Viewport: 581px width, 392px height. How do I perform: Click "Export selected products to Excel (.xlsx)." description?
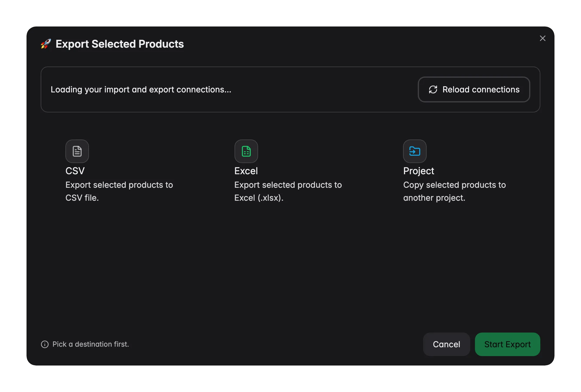pyautogui.click(x=288, y=191)
